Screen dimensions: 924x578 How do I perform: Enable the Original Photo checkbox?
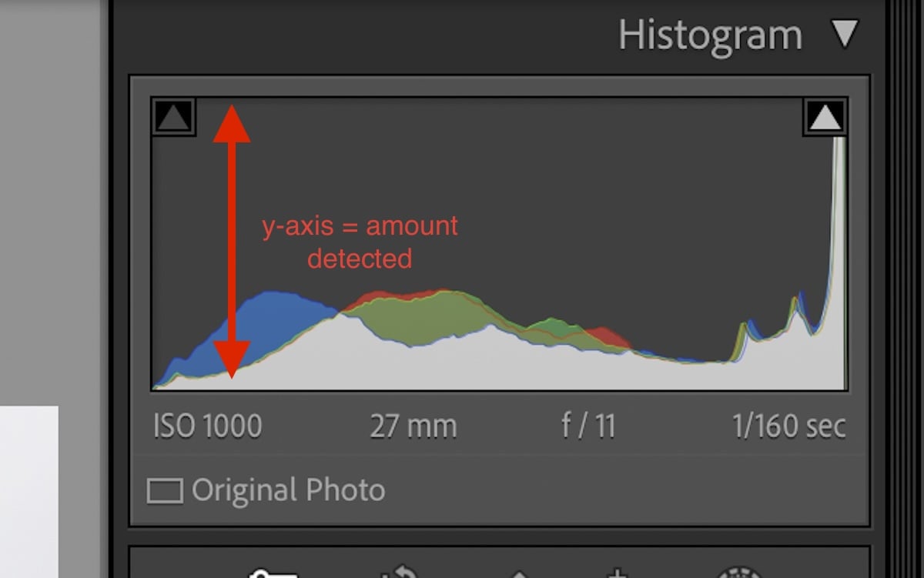tap(166, 489)
